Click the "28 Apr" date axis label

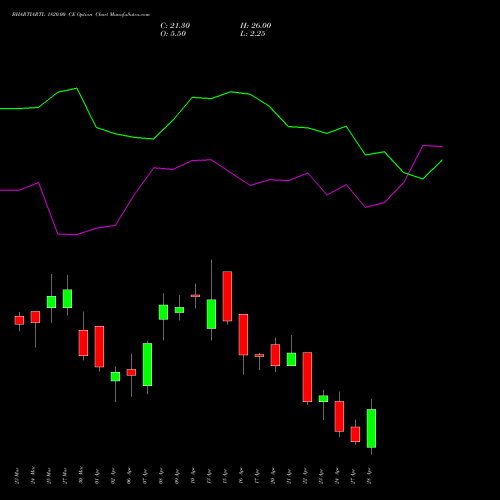(x=369, y=476)
